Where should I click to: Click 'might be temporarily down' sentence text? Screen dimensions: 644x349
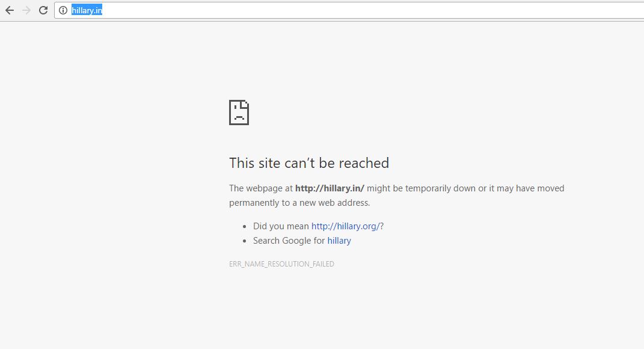(x=465, y=188)
